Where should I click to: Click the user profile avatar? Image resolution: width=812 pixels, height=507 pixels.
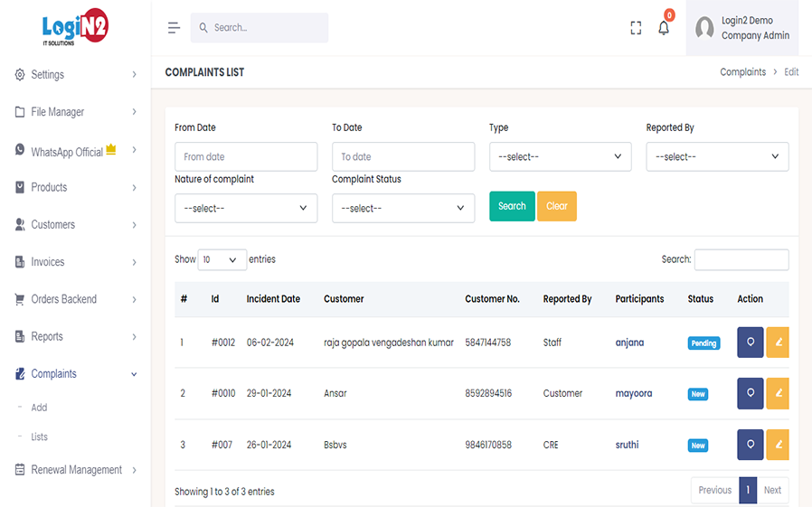point(704,28)
